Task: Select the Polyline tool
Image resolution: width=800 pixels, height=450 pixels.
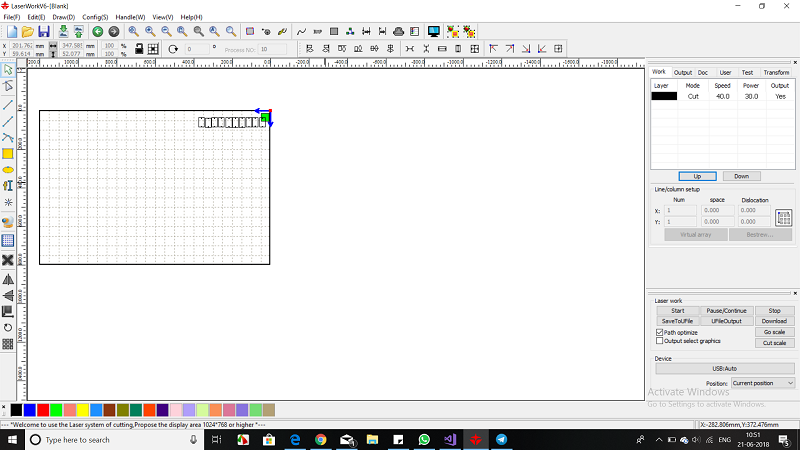Action: [x=8, y=121]
